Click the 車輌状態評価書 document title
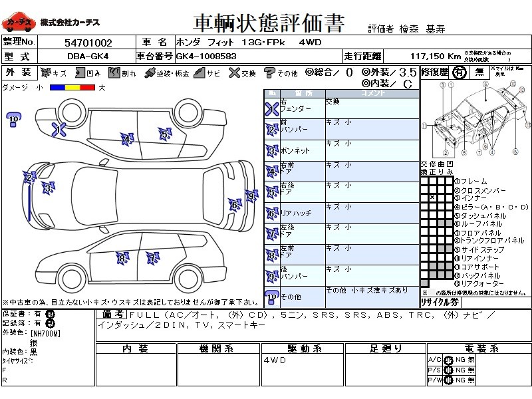532x399 pixels. coord(269,23)
